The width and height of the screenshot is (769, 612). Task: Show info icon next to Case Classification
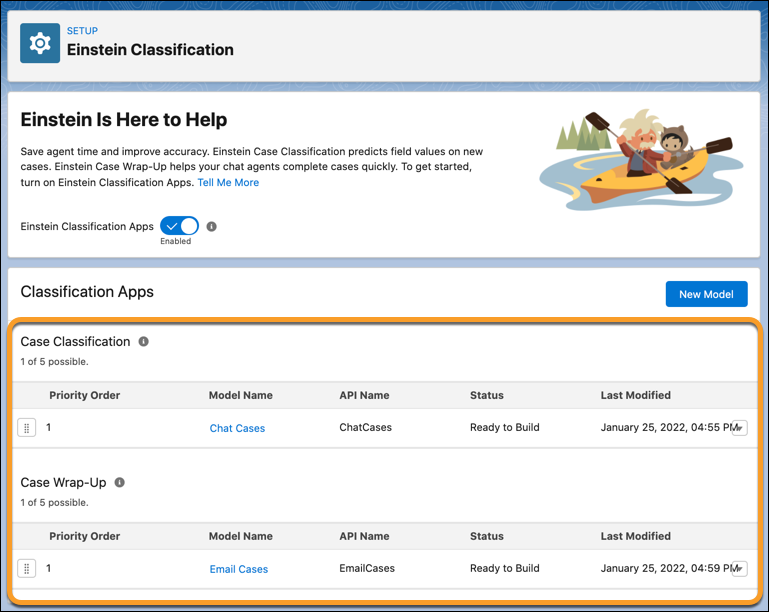(143, 341)
